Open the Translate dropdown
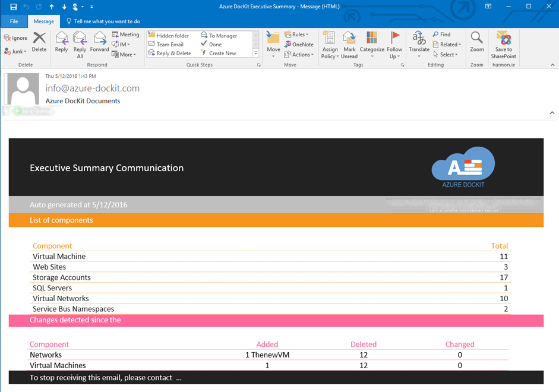Screen dimensions: 559x392 coord(419,45)
